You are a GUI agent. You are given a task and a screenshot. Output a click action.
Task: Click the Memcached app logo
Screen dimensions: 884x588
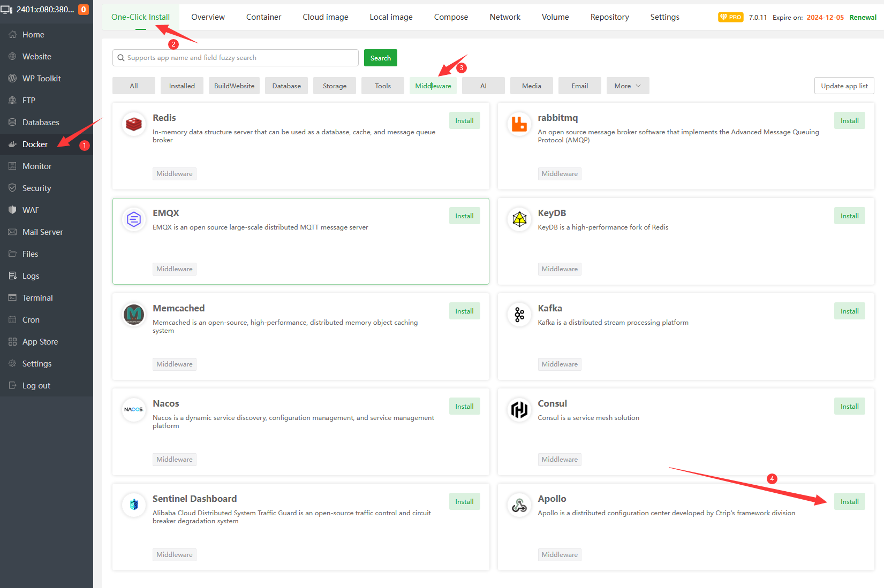[134, 315]
